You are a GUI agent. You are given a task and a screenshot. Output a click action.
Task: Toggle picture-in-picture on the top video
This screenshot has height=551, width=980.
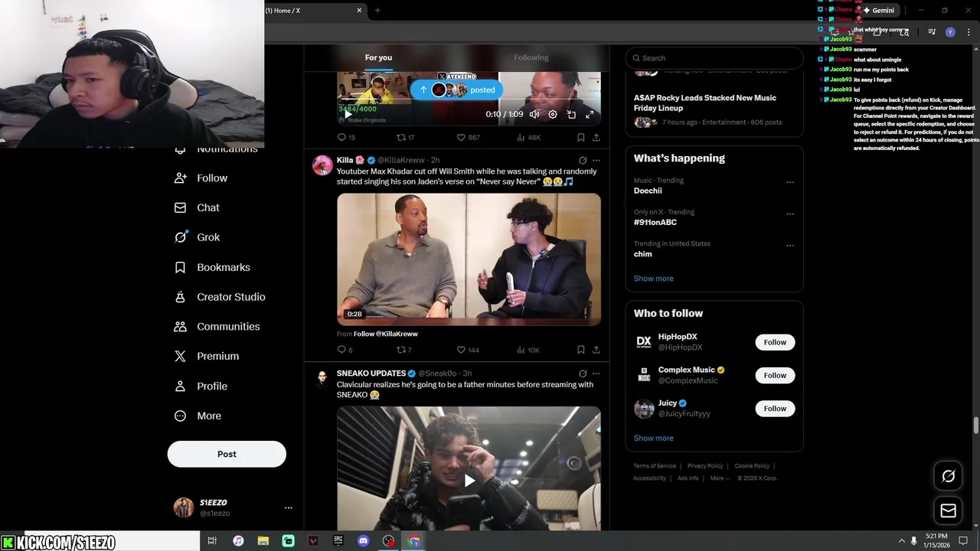(571, 114)
